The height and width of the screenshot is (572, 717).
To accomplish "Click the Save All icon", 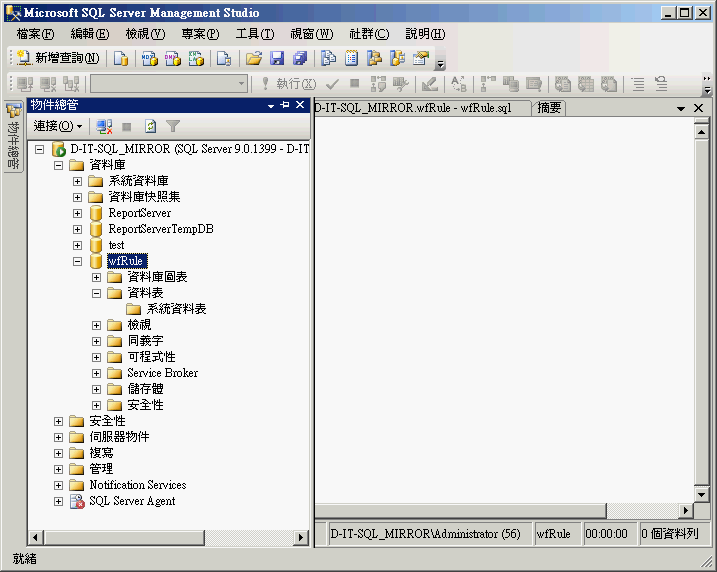I will (300, 58).
